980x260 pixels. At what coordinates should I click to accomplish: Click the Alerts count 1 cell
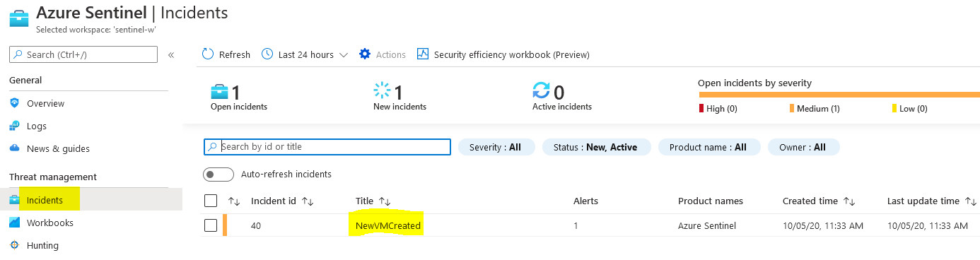click(x=576, y=225)
